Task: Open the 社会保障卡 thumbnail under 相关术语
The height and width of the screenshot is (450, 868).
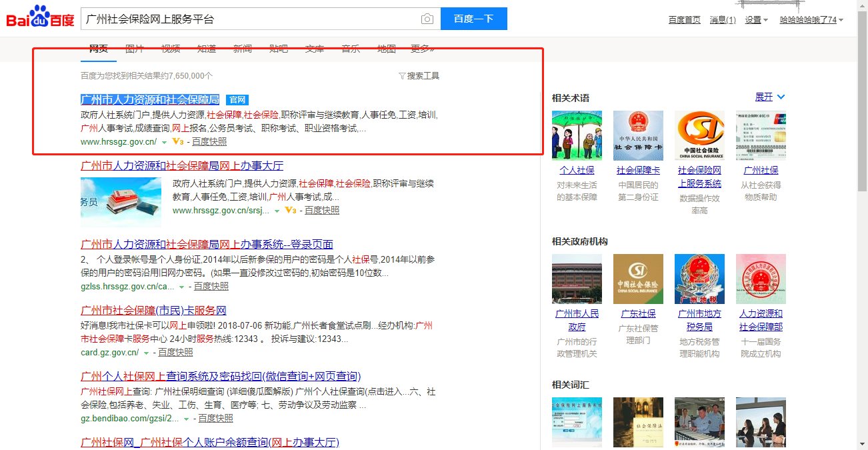Action: coord(637,134)
